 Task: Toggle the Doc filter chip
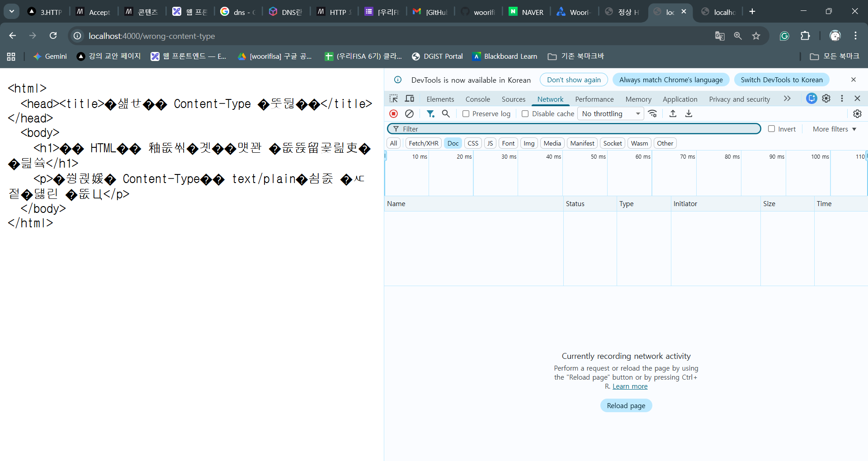[x=453, y=143]
